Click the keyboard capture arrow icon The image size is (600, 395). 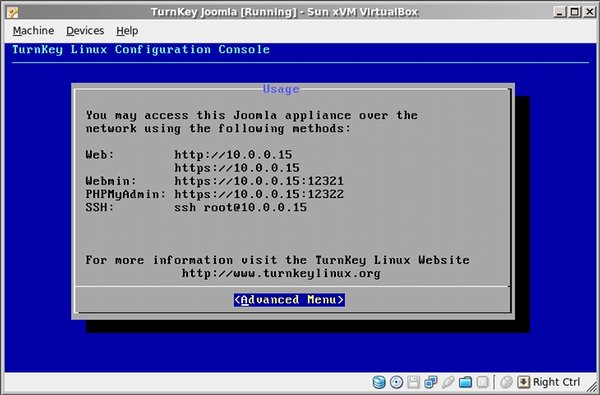(523, 382)
